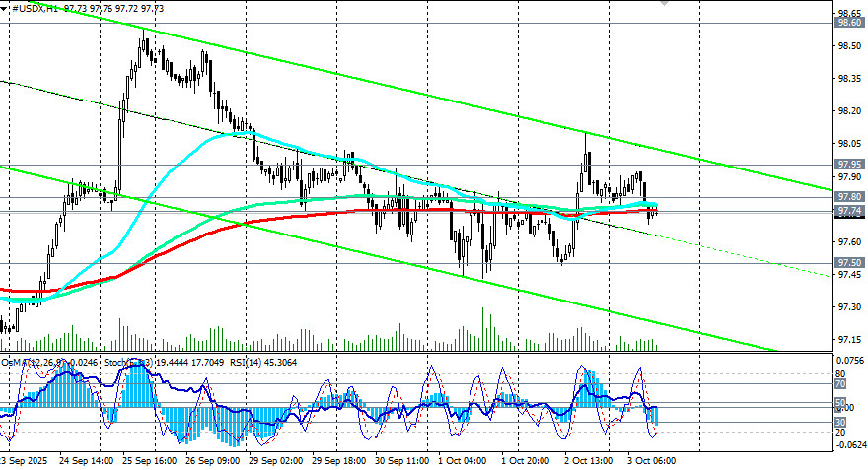Open the chart menu arrow beside #USDX

click(x=4, y=8)
